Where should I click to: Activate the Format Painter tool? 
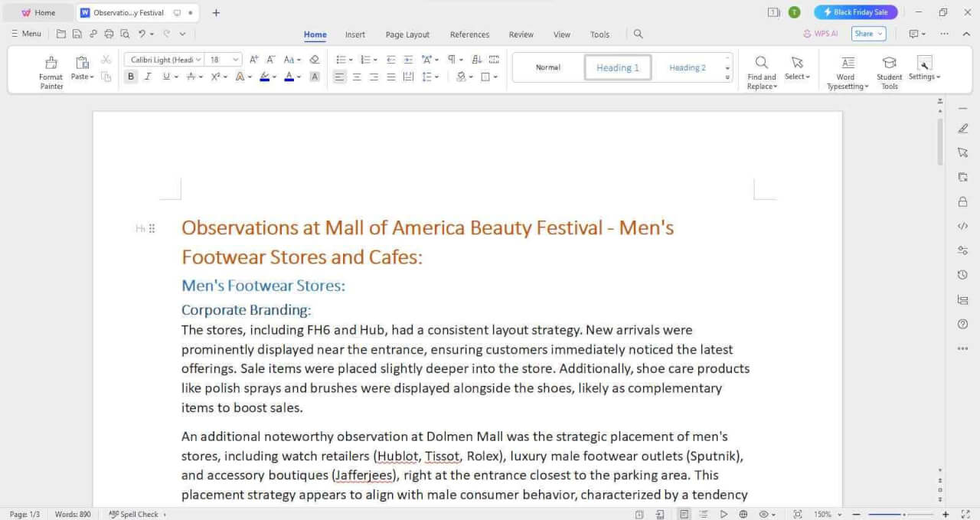(x=51, y=69)
